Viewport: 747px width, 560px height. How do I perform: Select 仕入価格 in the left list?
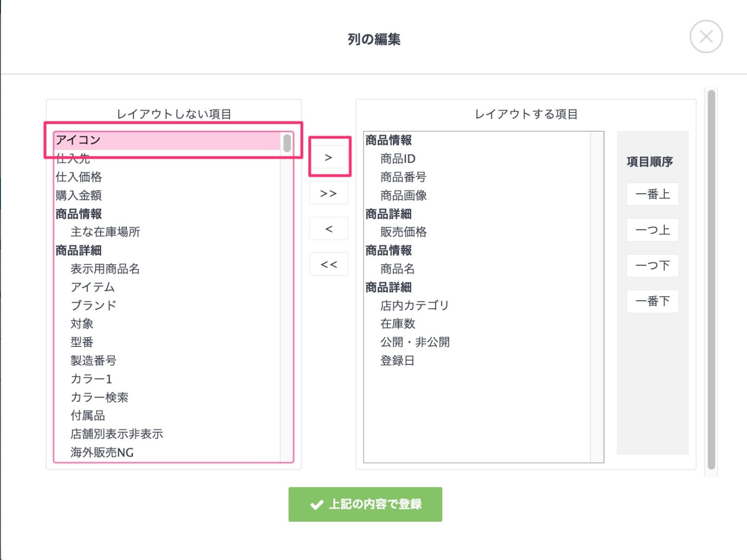(x=167, y=177)
